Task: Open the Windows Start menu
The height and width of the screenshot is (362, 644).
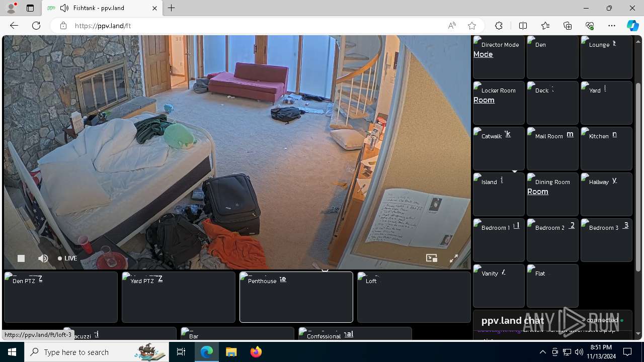Action: [x=12, y=352]
